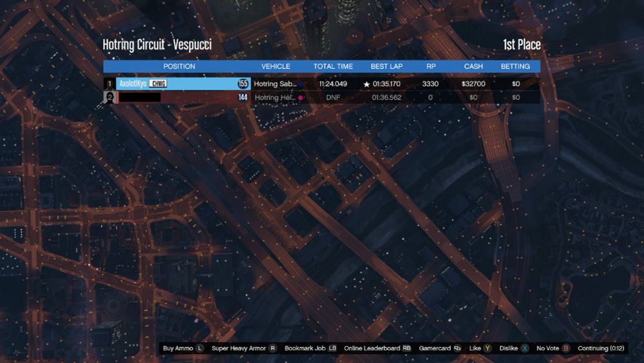This screenshot has height=363, width=644.
Task: Click betting $0 on DNF row
Action: (516, 97)
